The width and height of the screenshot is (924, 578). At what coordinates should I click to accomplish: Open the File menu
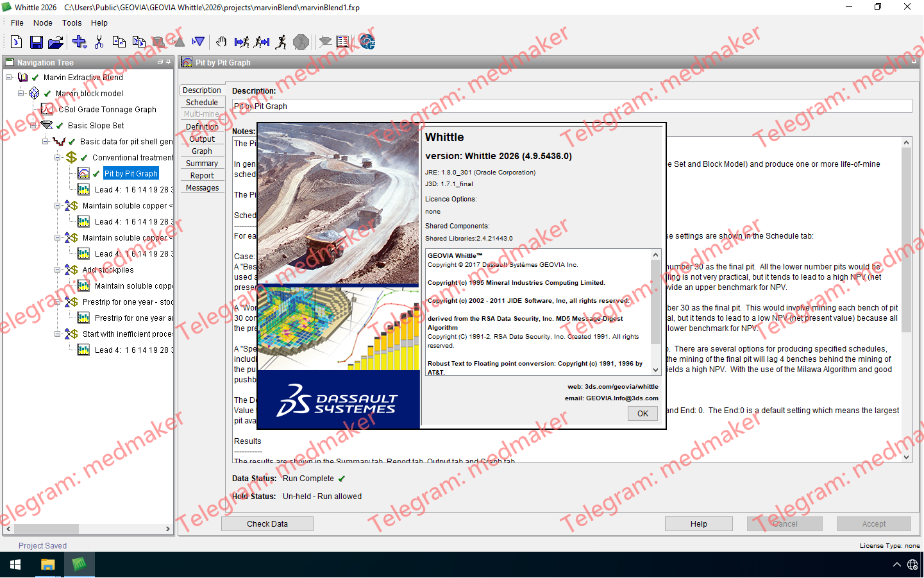click(17, 23)
